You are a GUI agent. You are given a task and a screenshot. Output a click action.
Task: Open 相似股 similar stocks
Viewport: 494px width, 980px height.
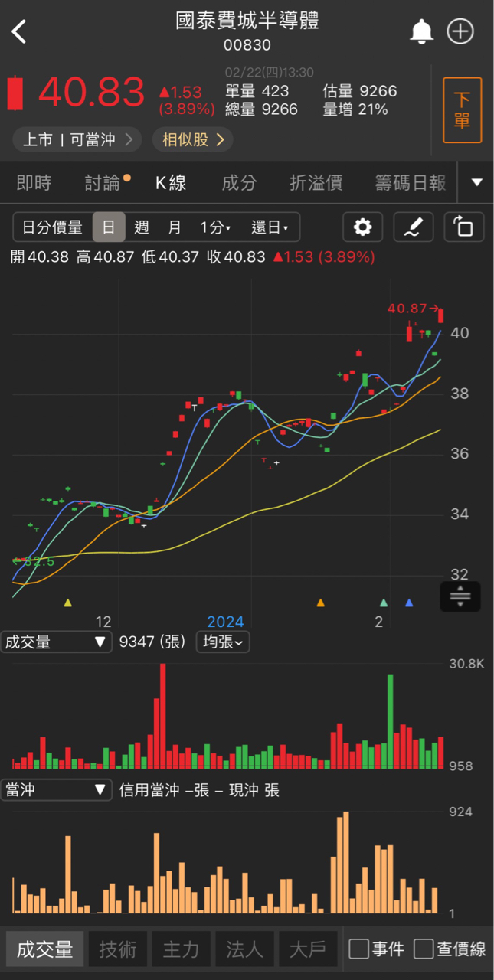coord(193,139)
